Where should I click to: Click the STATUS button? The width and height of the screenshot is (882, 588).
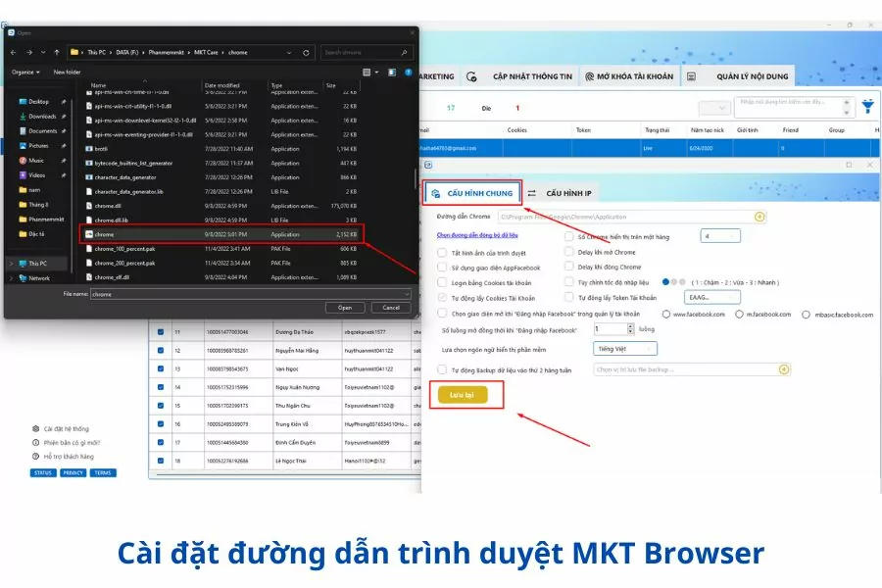coord(43,472)
